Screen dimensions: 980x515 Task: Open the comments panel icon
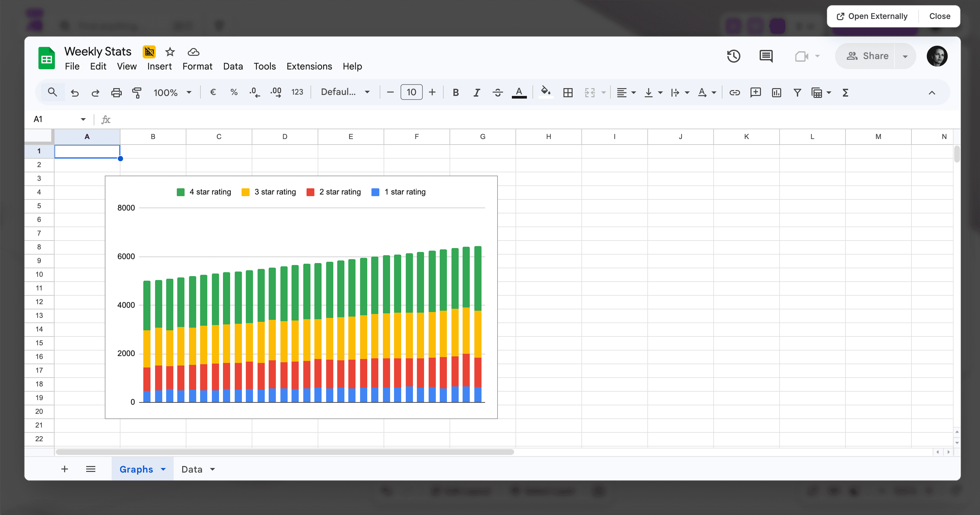(766, 56)
